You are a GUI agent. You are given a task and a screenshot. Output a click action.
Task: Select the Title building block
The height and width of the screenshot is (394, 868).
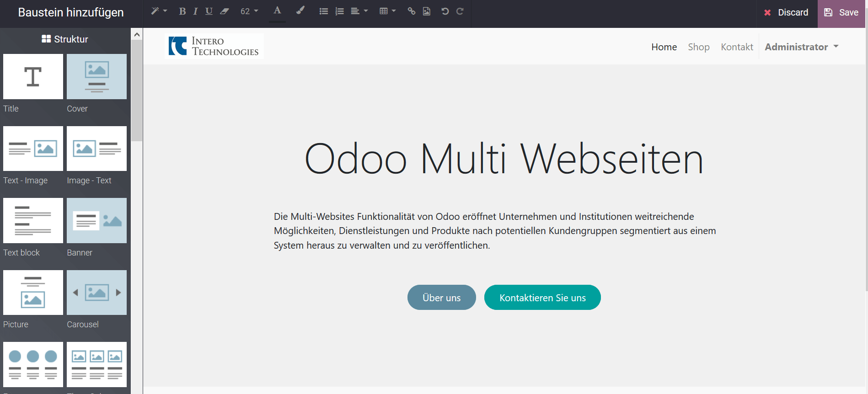pos(33,76)
